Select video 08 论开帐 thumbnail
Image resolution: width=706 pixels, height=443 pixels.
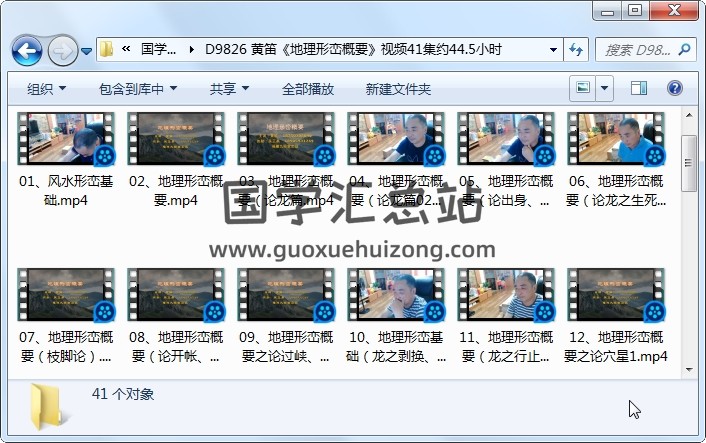pos(176,295)
